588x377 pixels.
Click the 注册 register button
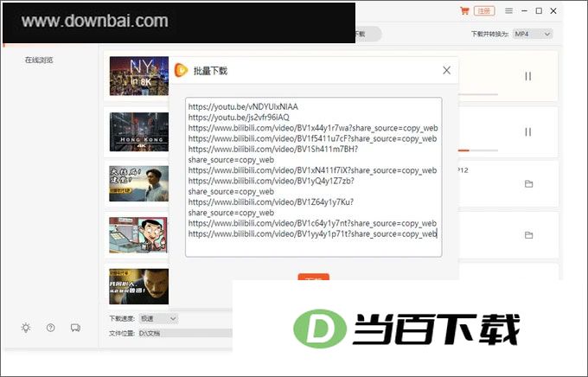(x=484, y=11)
